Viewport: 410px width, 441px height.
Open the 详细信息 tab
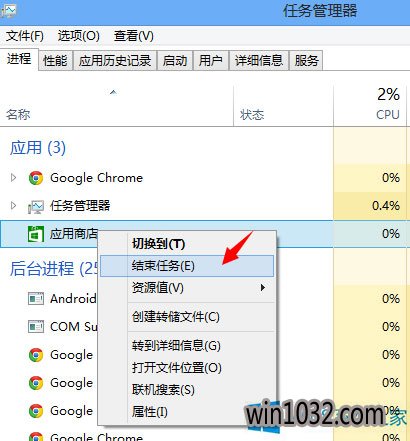tap(259, 61)
